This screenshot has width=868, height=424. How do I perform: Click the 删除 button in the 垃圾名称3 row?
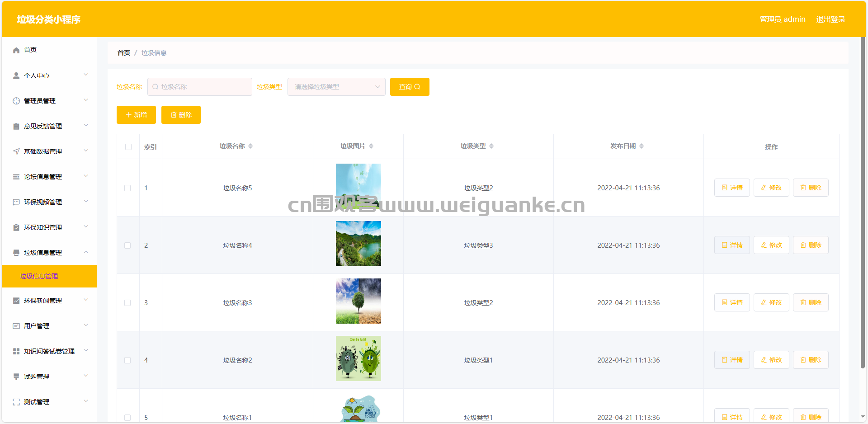(x=811, y=302)
